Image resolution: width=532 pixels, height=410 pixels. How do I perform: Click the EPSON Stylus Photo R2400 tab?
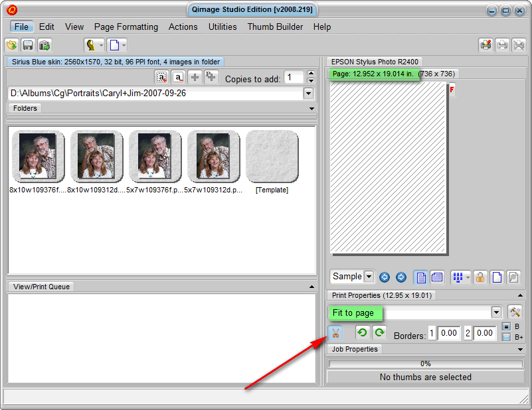coord(375,62)
